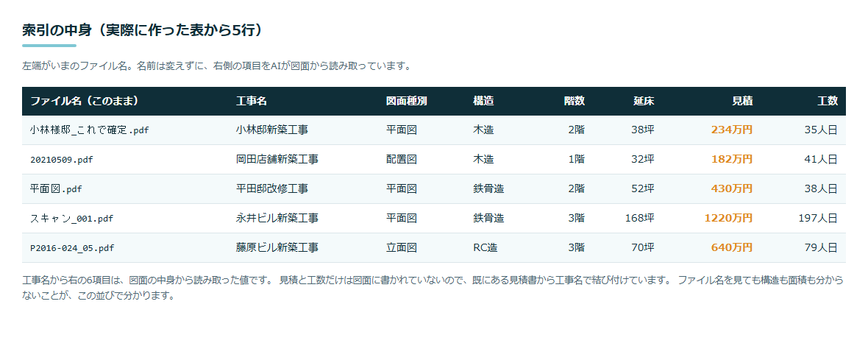
Task: Click the ファイル名（このまま） column header
Action: (x=84, y=102)
